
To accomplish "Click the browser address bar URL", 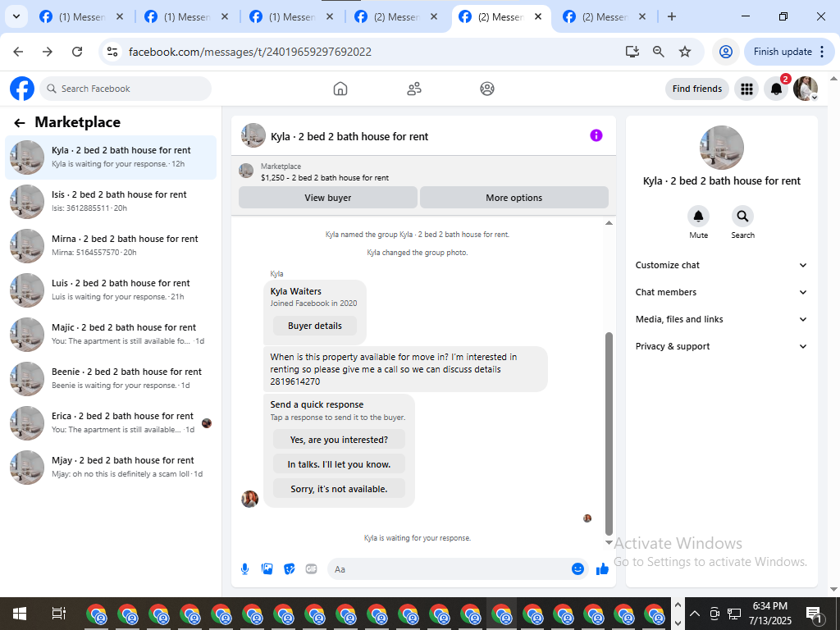I will pos(250,52).
